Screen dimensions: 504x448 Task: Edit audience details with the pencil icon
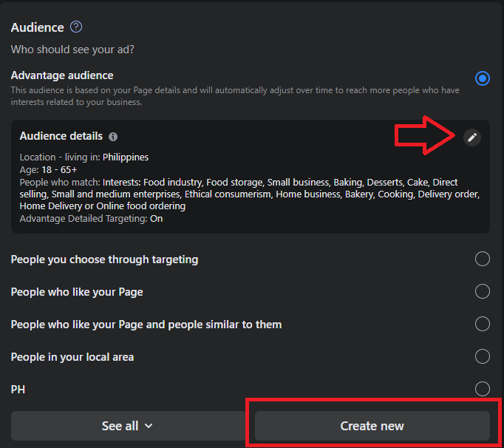pos(472,138)
